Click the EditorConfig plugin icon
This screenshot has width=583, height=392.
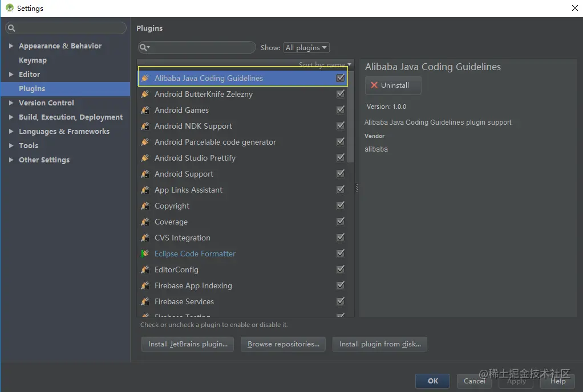tap(145, 270)
